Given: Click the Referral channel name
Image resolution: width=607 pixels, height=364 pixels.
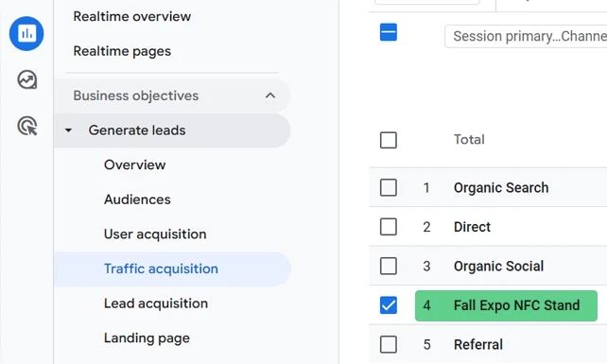Looking at the screenshot, I should click(x=478, y=345).
